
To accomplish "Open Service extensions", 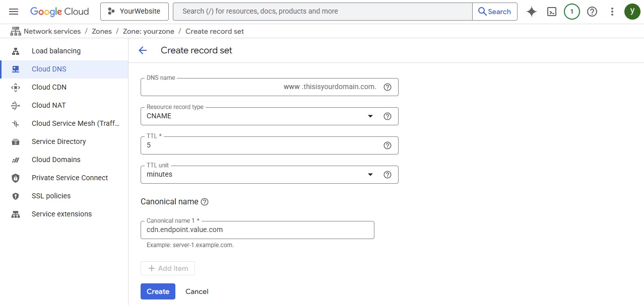I will (x=61, y=214).
